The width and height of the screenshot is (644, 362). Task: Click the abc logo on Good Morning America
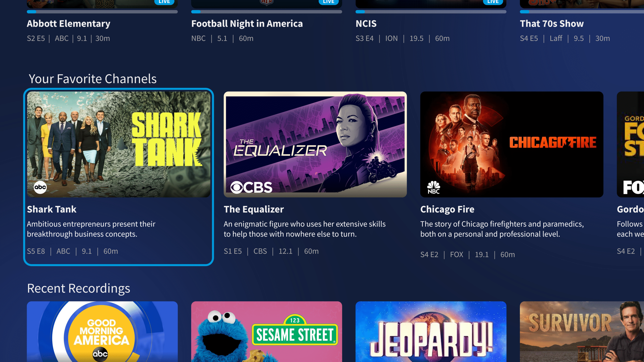click(100, 354)
